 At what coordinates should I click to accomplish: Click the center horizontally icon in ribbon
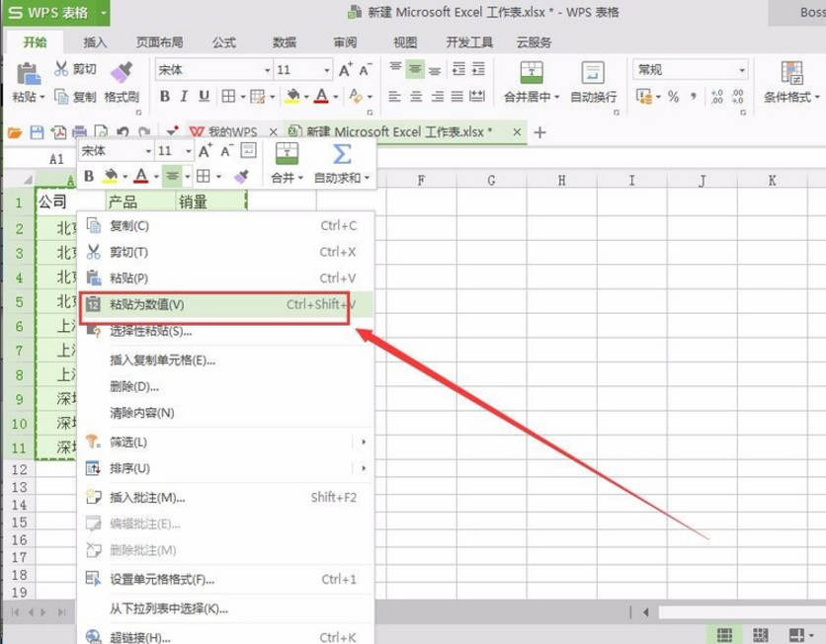pos(416,97)
